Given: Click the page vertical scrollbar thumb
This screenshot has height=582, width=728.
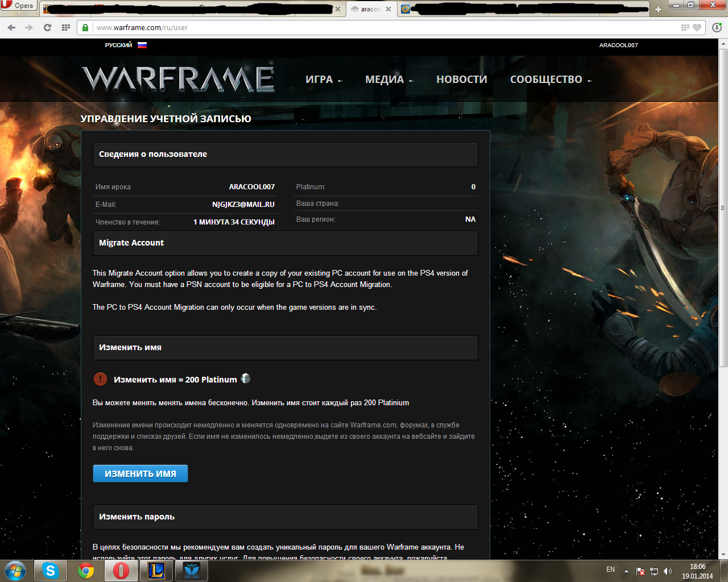Looking at the screenshot, I should coord(723,207).
